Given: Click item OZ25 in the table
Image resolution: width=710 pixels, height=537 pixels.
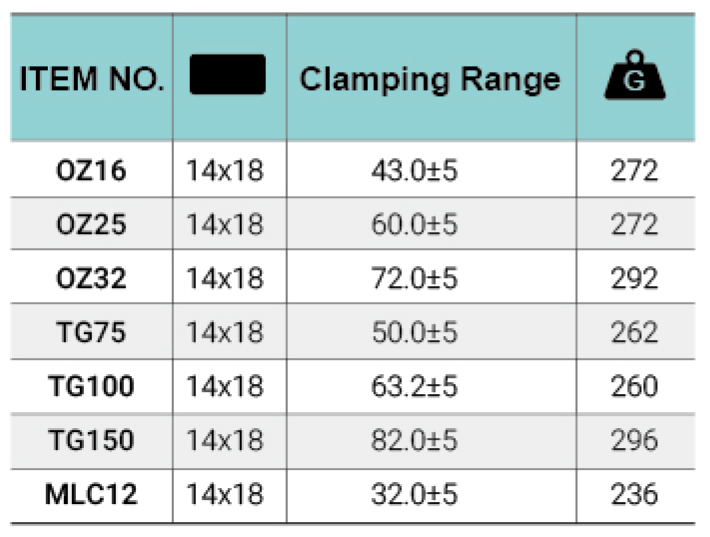Looking at the screenshot, I should pyautogui.click(x=91, y=225).
